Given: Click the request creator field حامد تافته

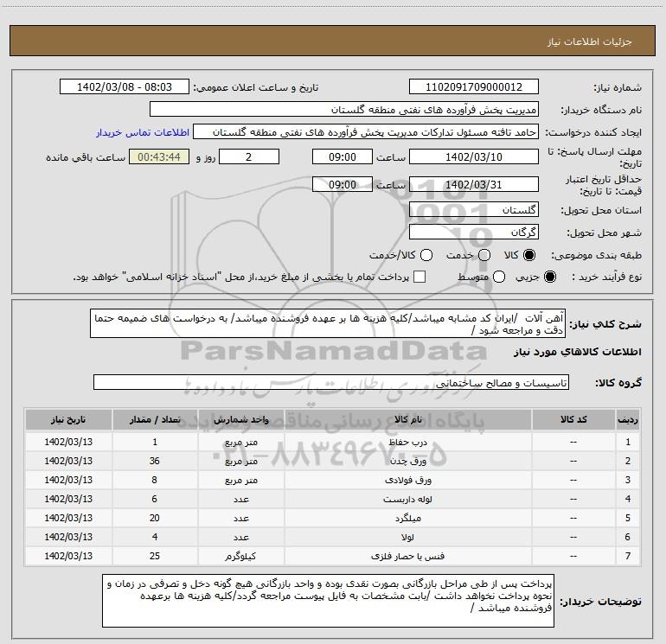Looking at the screenshot, I should coord(366,132).
